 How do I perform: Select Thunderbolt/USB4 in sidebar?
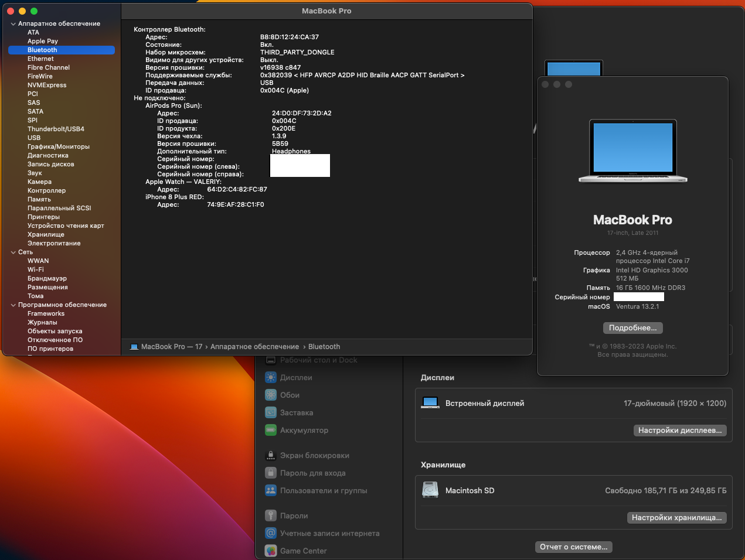tap(56, 129)
